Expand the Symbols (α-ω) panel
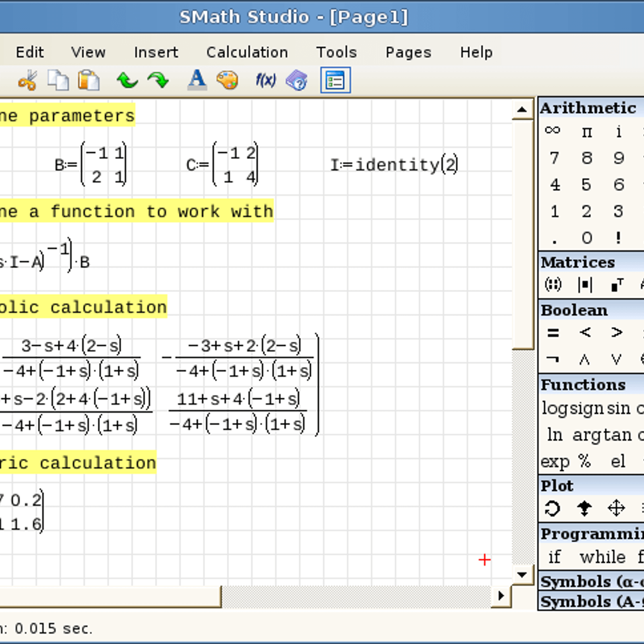 592,582
